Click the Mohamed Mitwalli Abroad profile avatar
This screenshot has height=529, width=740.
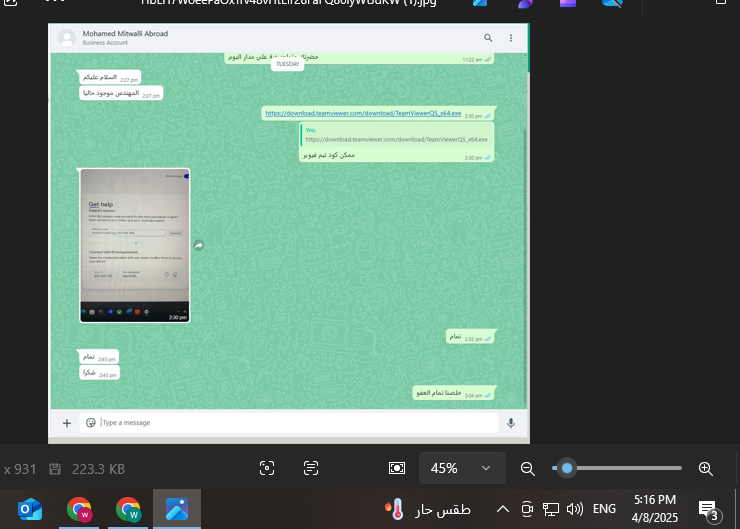tap(67, 38)
